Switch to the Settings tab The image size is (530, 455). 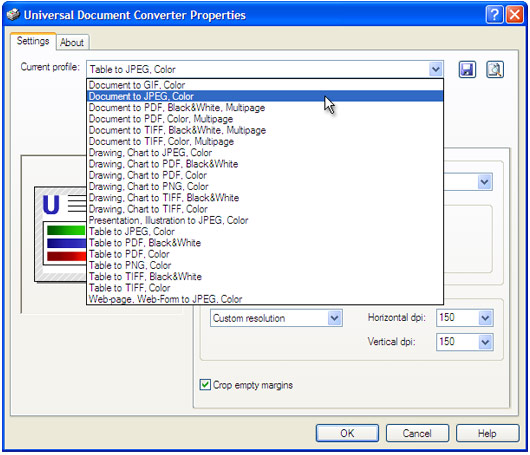click(x=33, y=41)
